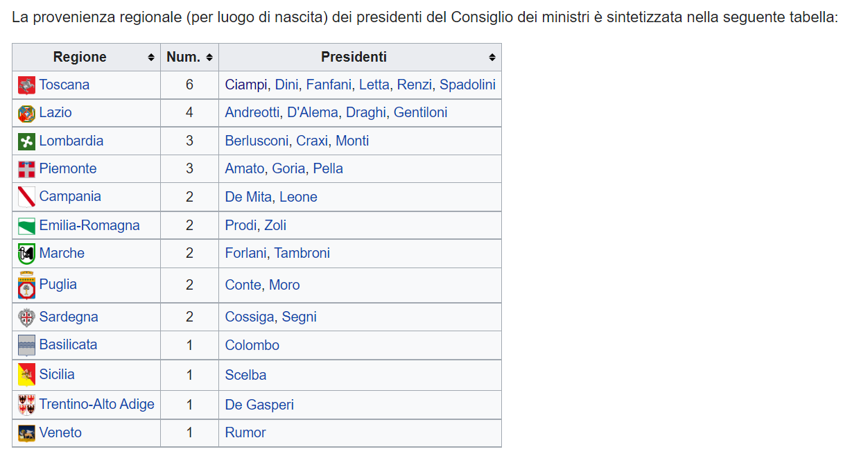868x456 pixels.
Task: Sort table by Presidenti column arrows
Action: pos(492,58)
